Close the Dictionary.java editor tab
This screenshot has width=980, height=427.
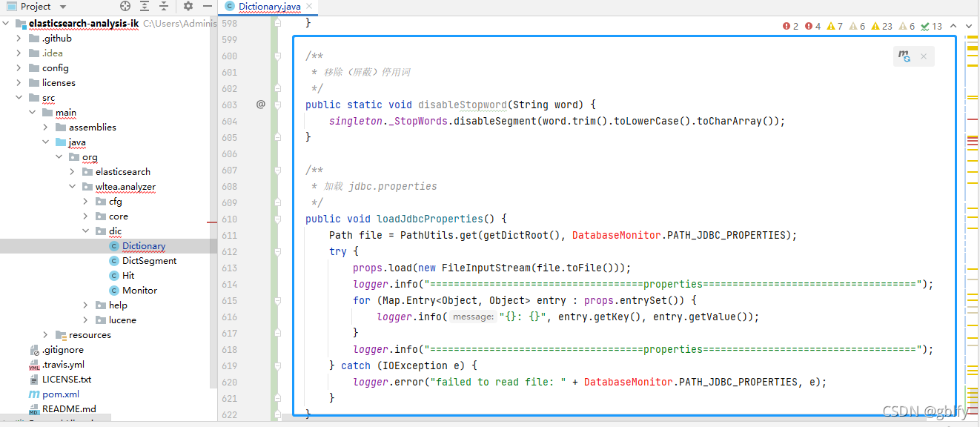[x=309, y=7]
